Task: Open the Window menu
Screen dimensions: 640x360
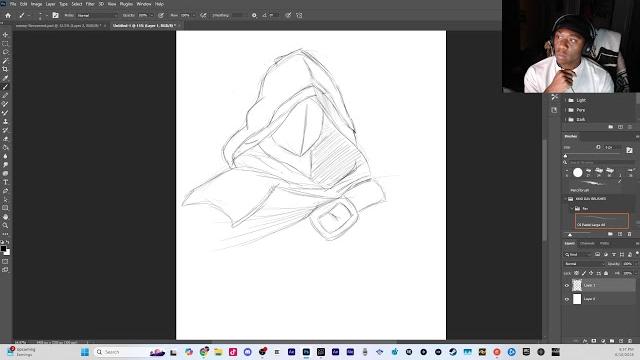Action: [143, 4]
